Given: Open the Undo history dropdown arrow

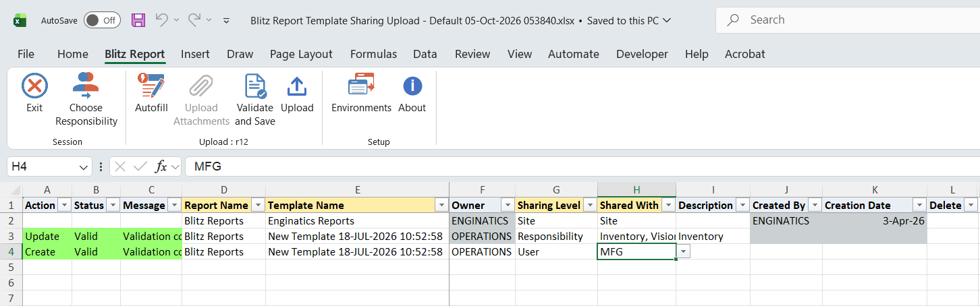Looking at the screenshot, I should [176, 20].
